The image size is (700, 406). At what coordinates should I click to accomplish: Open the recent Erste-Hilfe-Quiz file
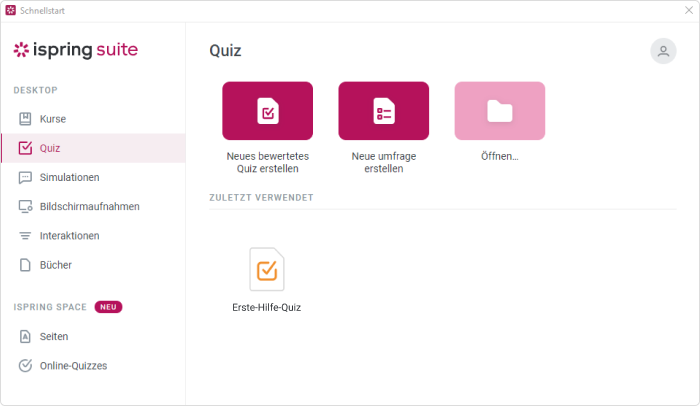click(267, 269)
